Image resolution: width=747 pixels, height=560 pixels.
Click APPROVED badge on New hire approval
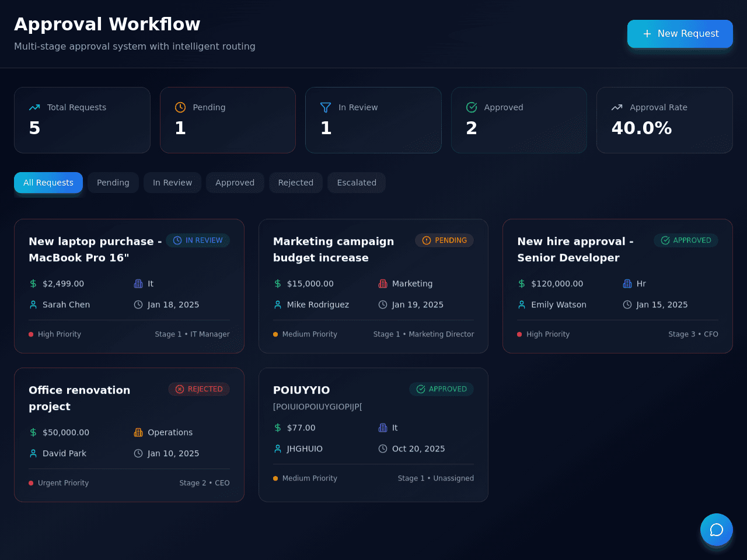click(x=686, y=240)
